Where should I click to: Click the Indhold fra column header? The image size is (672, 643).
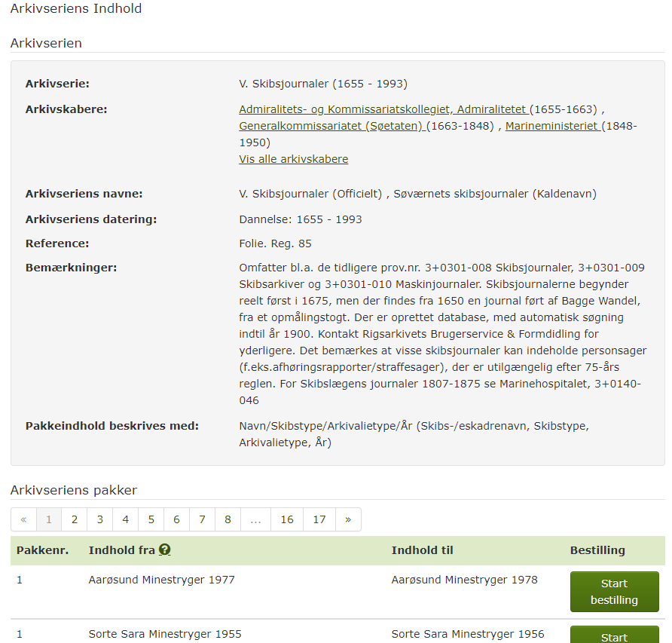122,550
